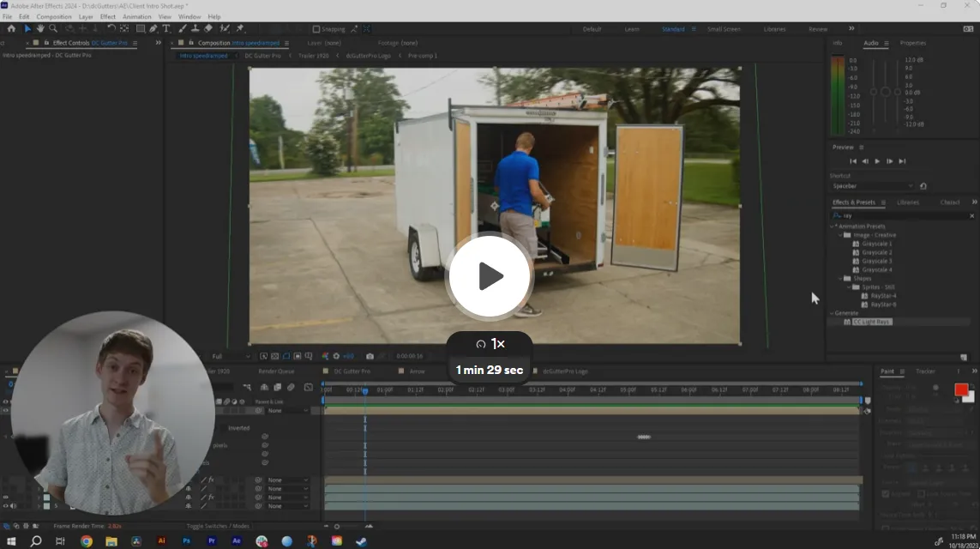Pick the Hand tool
Screen dimensions: 980x549
click(x=40, y=29)
